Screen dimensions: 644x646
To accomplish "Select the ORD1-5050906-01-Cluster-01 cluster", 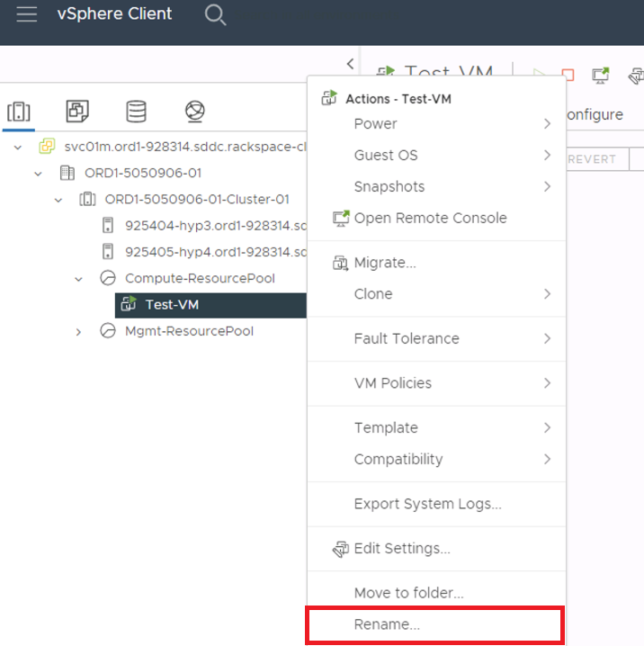I will coord(197,199).
